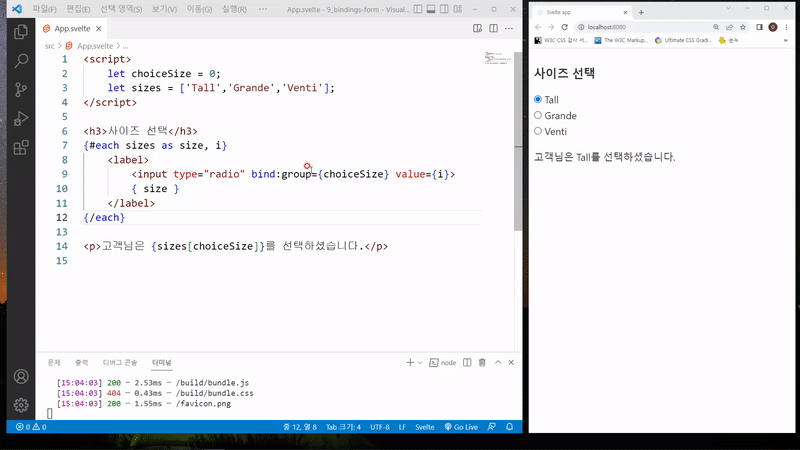This screenshot has height=450, width=800.
Task: Open the 실행(R) menu
Action: tap(234, 9)
